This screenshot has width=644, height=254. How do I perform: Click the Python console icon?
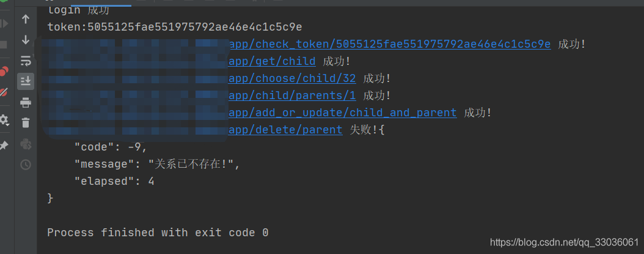click(x=26, y=144)
